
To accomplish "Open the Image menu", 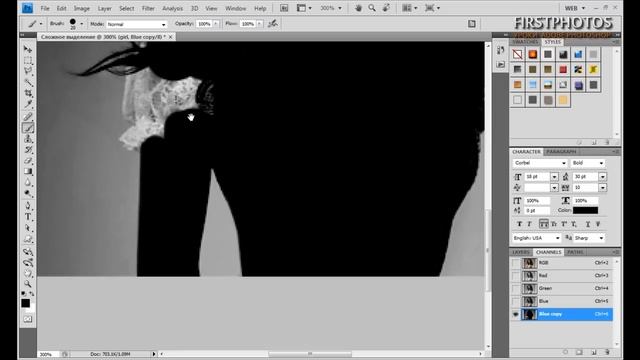I will (x=82, y=8).
